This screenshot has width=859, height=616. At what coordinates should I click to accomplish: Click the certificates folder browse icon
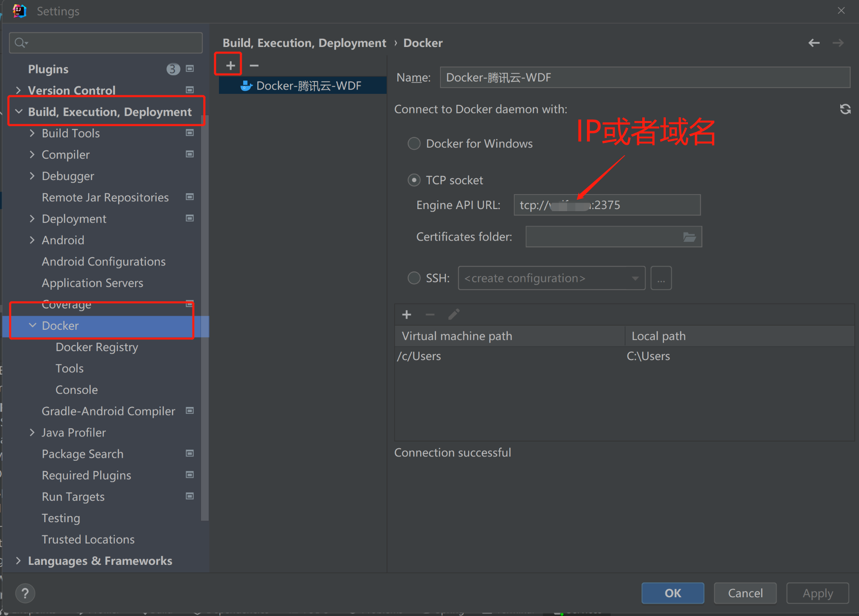click(x=689, y=237)
